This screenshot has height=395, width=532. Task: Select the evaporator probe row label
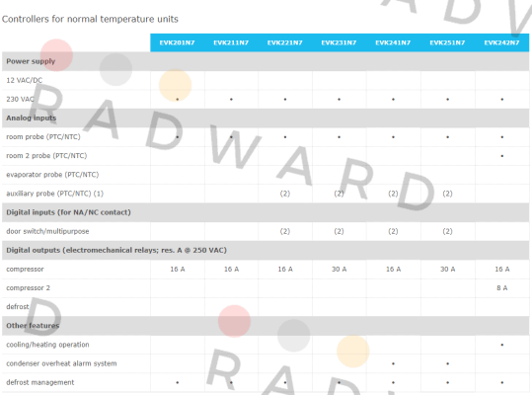point(52,175)
